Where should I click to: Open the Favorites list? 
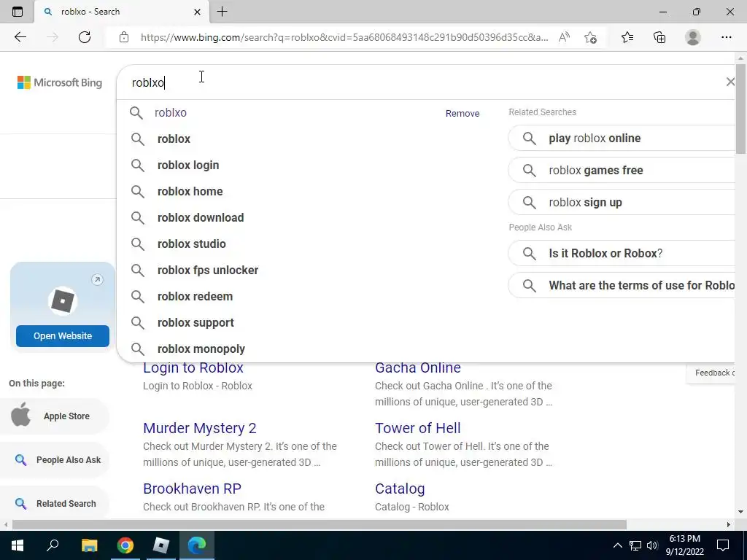click(x=627, y=37)
